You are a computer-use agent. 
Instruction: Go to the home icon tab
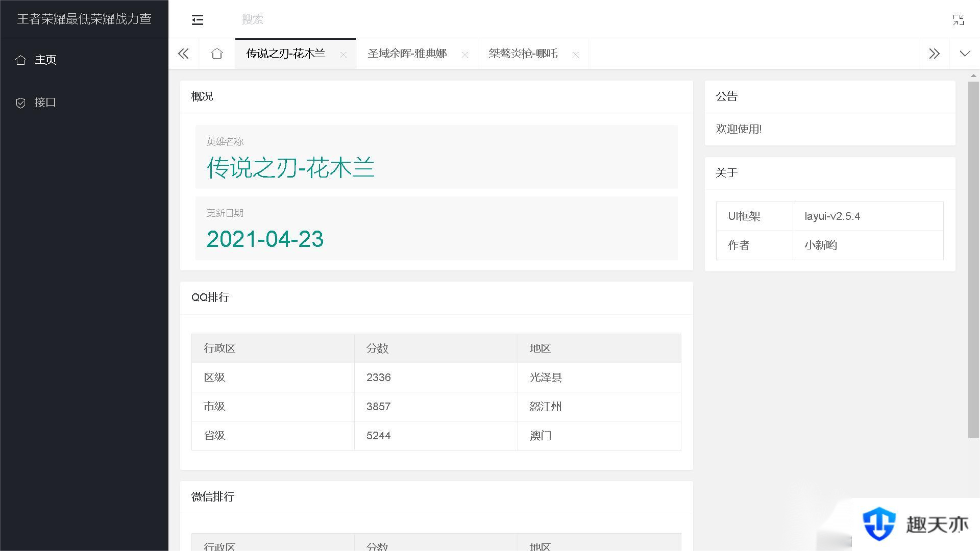point(217,54)
